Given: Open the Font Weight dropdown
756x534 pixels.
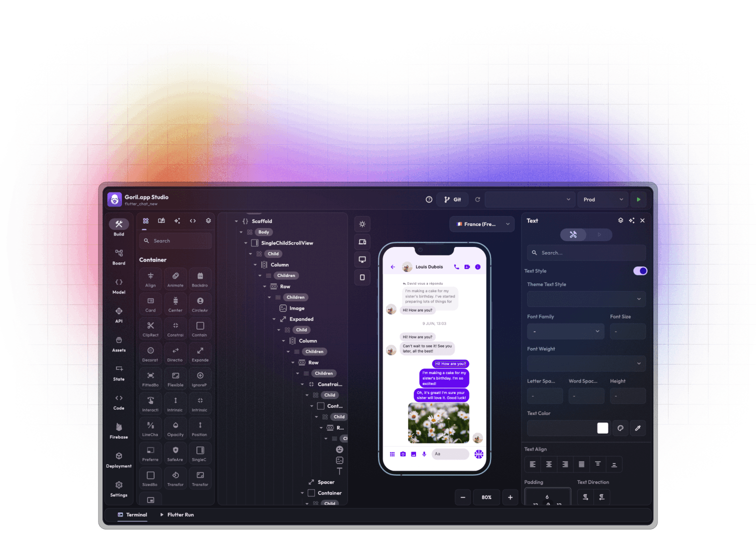Looking at the screenshot, I should [586, 363].
